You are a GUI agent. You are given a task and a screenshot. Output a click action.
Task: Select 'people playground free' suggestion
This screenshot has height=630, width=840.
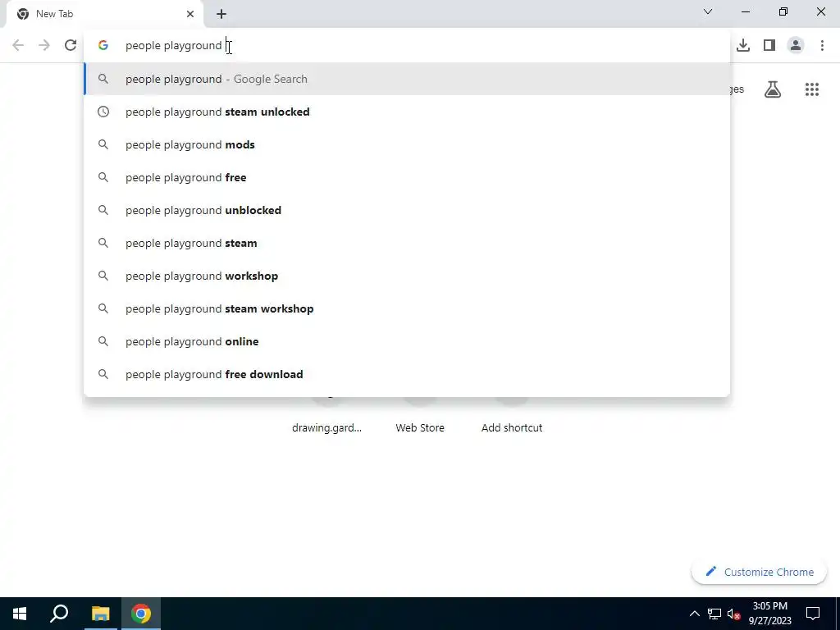pos(407,177)
